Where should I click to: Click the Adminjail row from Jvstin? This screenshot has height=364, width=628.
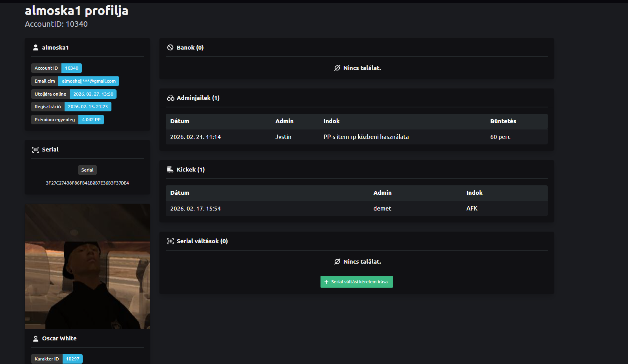click(356, 137)
